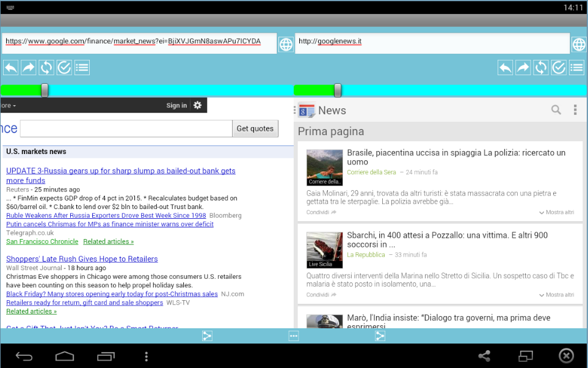This screenshot has height=368, width=588.
Task: Focus the left URL address field
Action: click(139, 43)
